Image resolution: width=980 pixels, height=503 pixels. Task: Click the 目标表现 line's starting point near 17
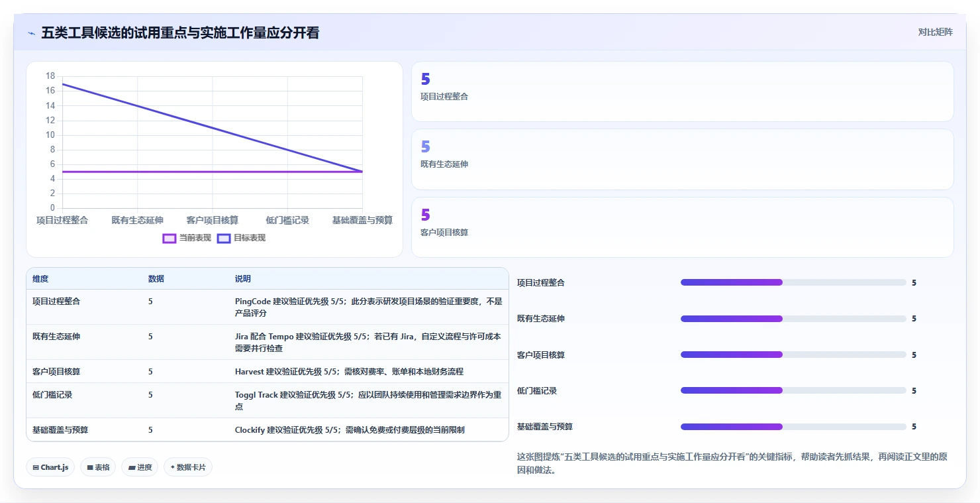(x=63, y=84)
